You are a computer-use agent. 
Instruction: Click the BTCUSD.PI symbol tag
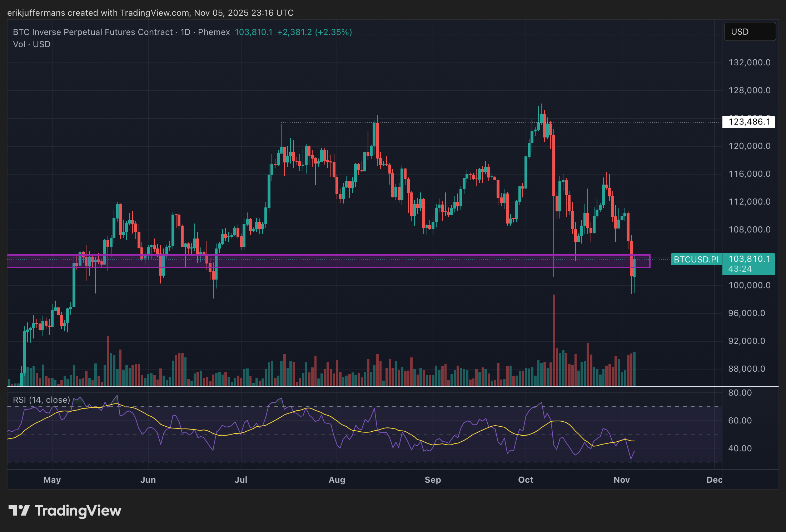(696, 260)
